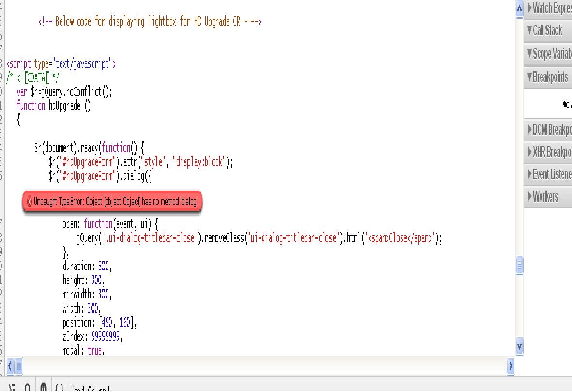Screen dimensions: 572x392
Task: Click the red error icon in the TypeError bubble
Action: [x=30, y=201]
